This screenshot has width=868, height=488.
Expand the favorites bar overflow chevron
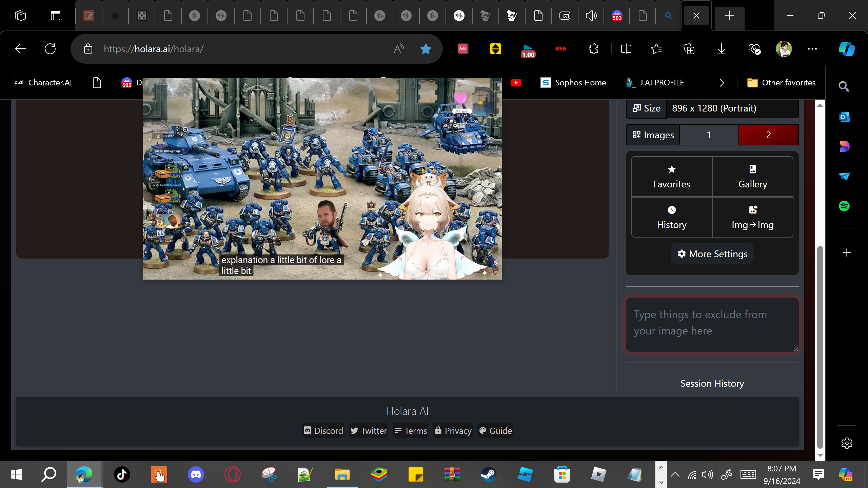tap(722, 83)
